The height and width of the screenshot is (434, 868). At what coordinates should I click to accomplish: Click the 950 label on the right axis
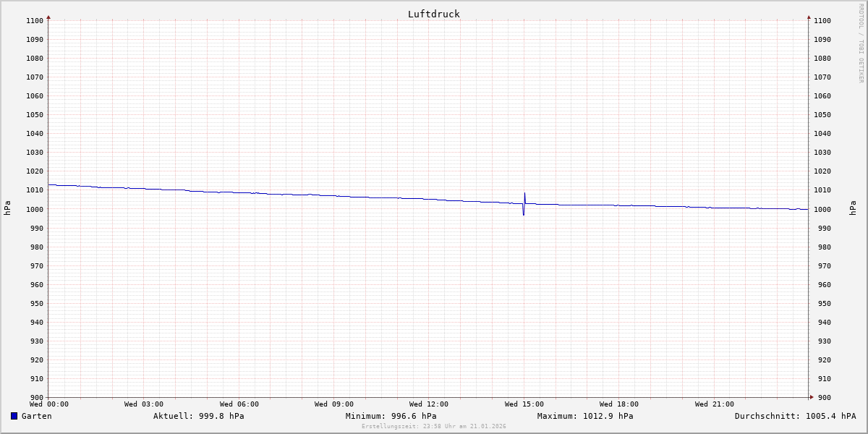[822, 304]
